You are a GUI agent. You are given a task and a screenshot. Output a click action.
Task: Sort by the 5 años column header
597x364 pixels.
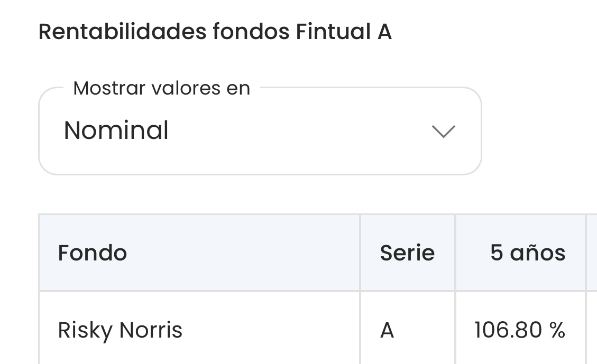[x=527, y=253]
